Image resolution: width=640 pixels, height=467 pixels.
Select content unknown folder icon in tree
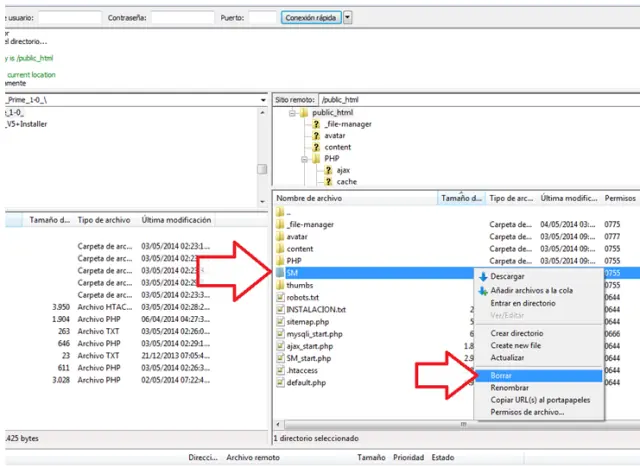(x=316, y=147)
